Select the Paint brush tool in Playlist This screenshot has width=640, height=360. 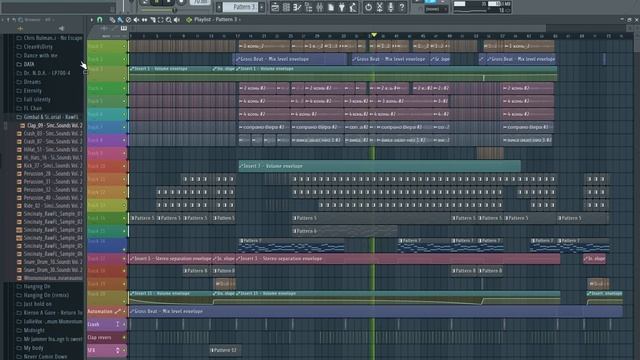120,20
